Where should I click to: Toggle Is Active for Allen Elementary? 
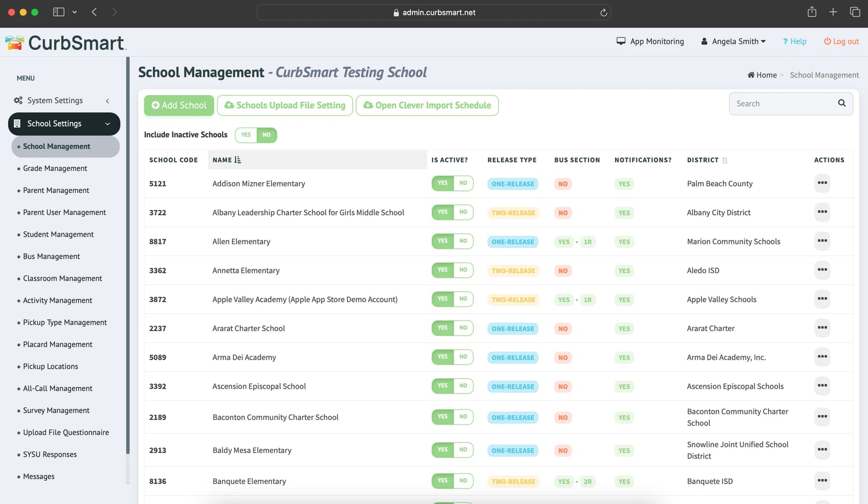pyautogui.click(x=452, y=241)
